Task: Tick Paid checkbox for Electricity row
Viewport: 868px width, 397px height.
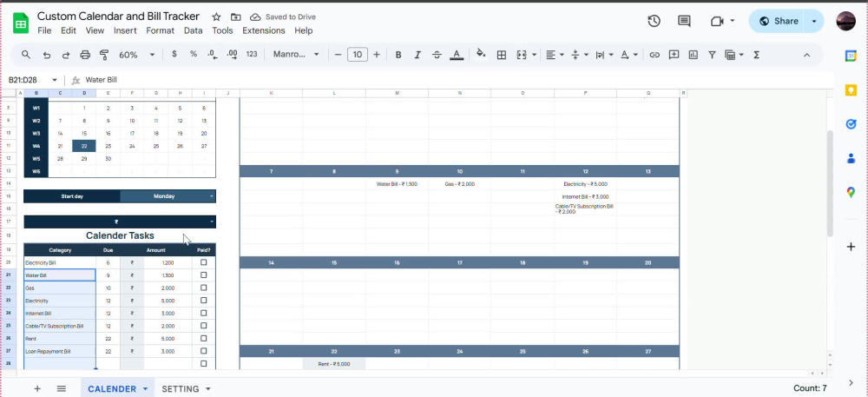Action: (204, 301)
